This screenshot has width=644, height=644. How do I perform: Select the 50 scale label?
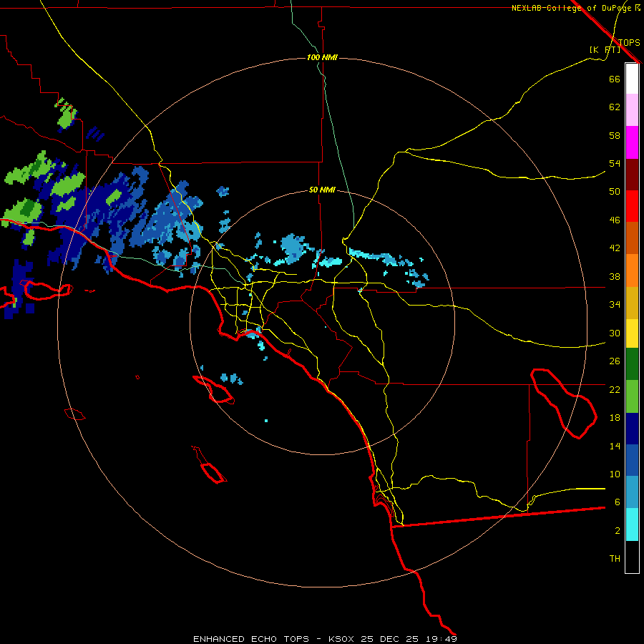pos(615,192)
